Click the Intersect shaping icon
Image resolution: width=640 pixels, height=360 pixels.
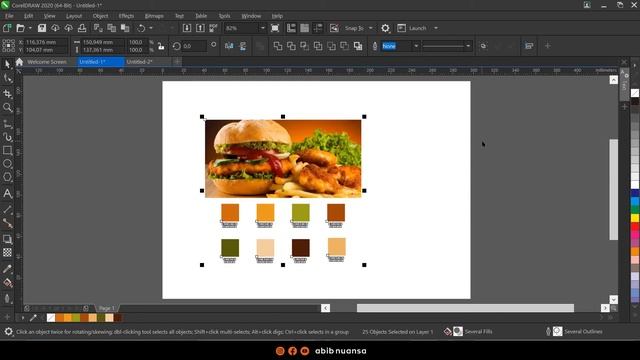coord(304,46)
